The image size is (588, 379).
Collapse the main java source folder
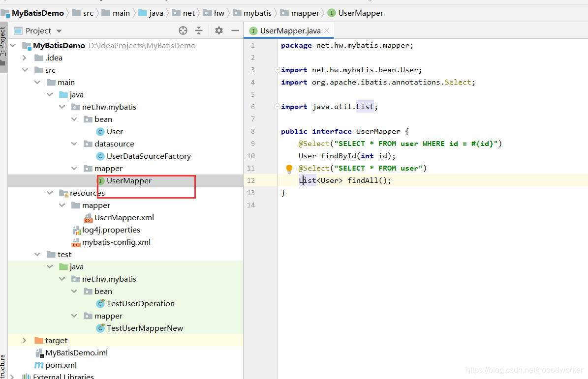(50, 95)
